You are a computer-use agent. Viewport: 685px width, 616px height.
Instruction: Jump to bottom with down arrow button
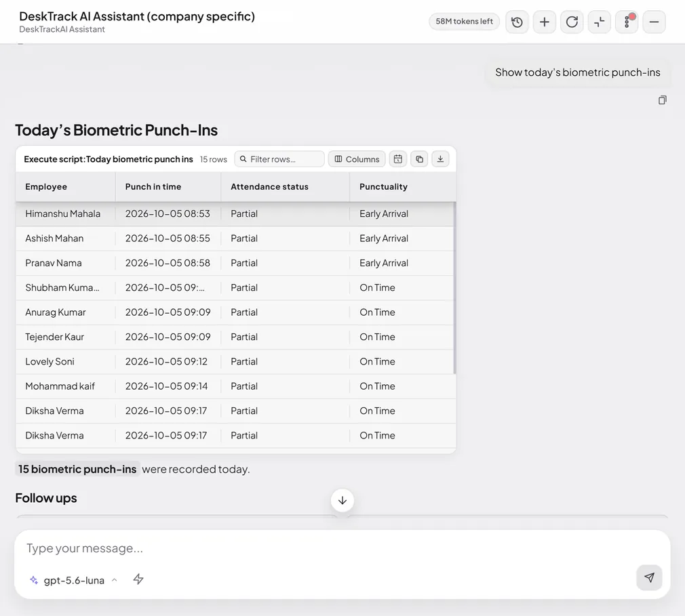(342, 500)
